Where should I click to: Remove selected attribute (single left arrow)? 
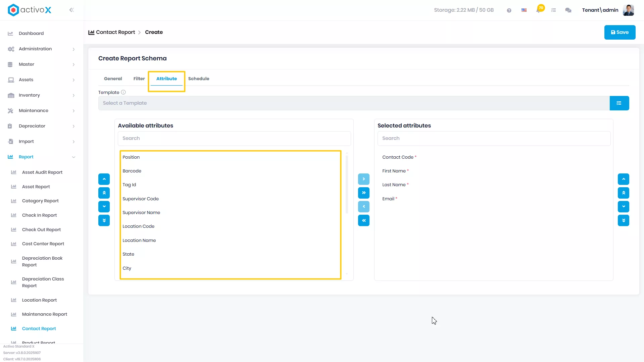click(364, 207)
